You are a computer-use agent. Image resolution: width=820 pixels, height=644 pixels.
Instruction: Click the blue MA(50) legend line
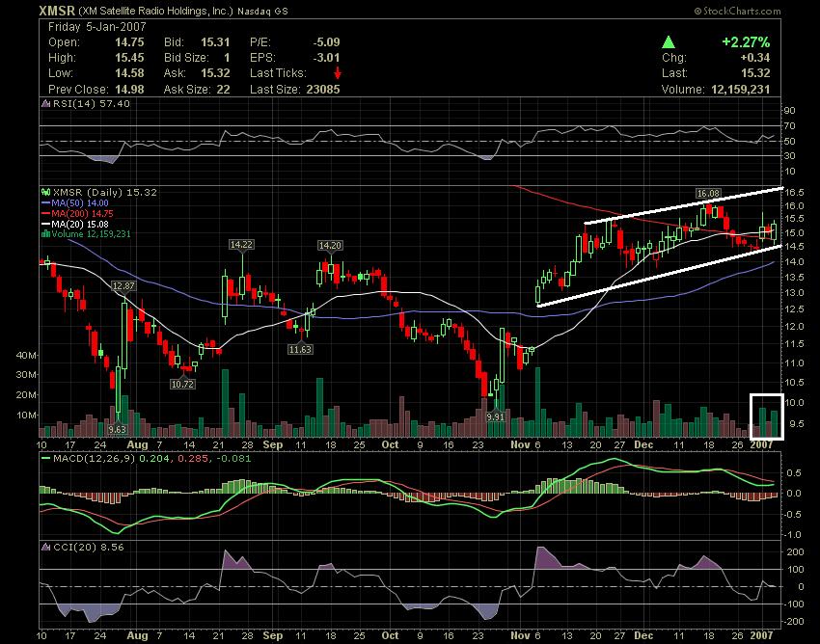point(46,203)
